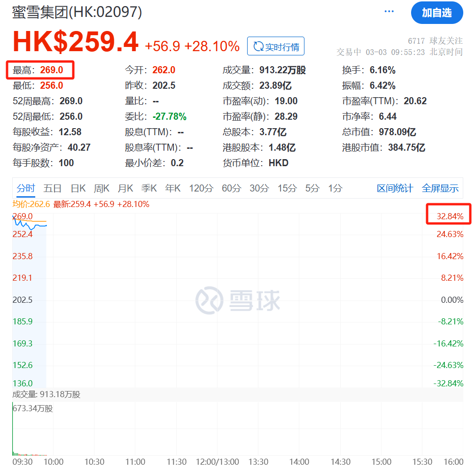Click the 52周最低 256.0 value

pos(71,116)
